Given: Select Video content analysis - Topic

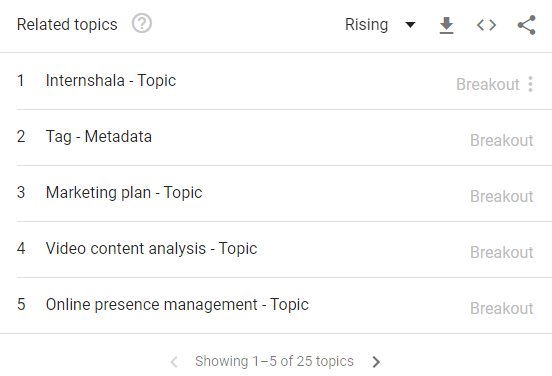Looking at the screenshot, I should [x=151, y=249].
